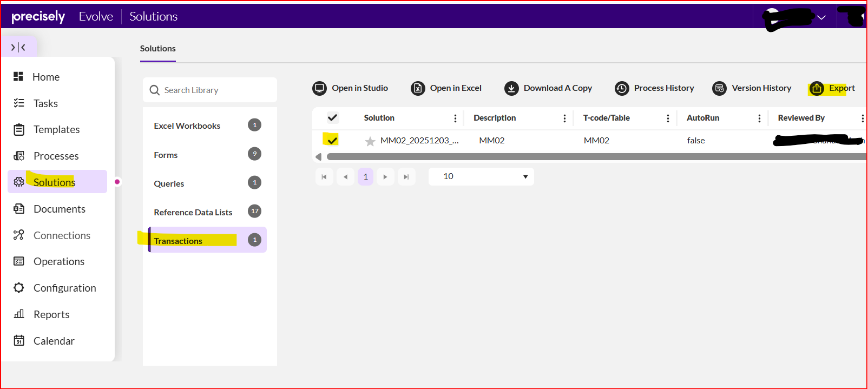Toggle the select-all checkbox in table header
868x389 pixels.
click(333, 117)
